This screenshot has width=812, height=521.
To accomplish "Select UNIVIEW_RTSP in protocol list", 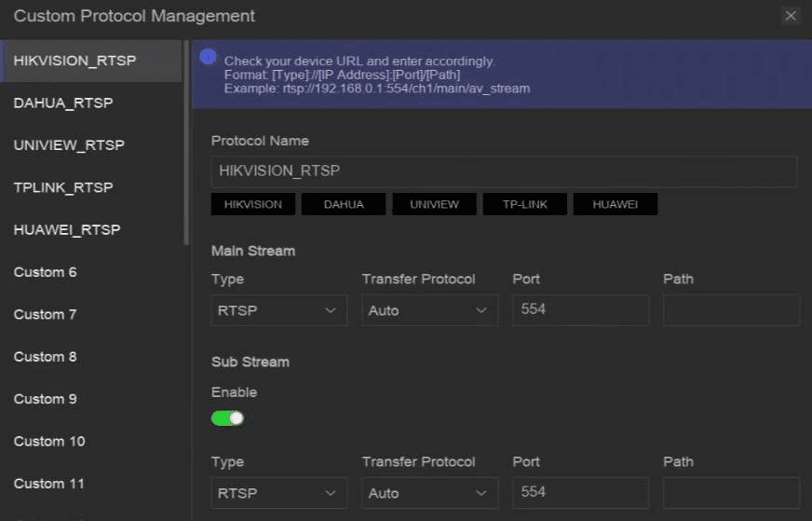I will pyautogui.click(x=91, y=145).
